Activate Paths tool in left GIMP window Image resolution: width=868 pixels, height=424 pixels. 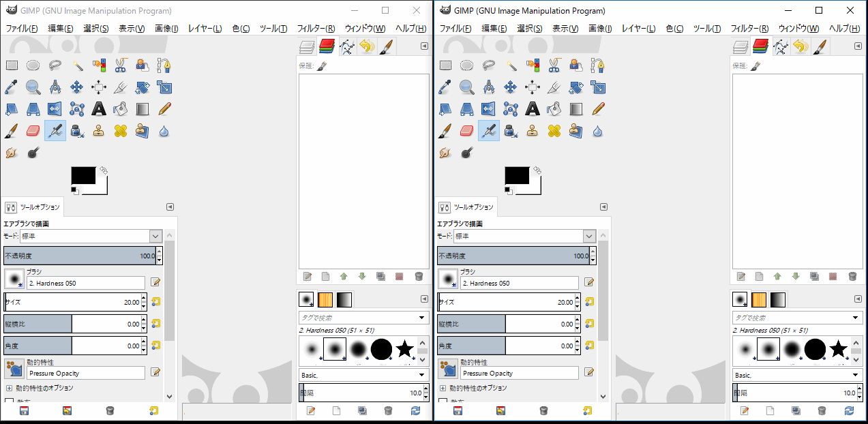coord(164,65)
